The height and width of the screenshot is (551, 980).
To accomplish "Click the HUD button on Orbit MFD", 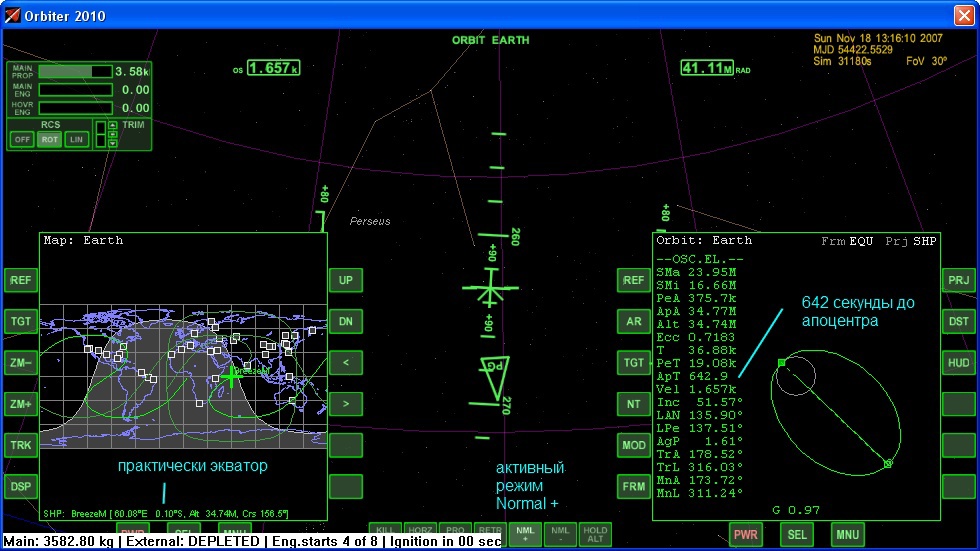I will [958, 362].
